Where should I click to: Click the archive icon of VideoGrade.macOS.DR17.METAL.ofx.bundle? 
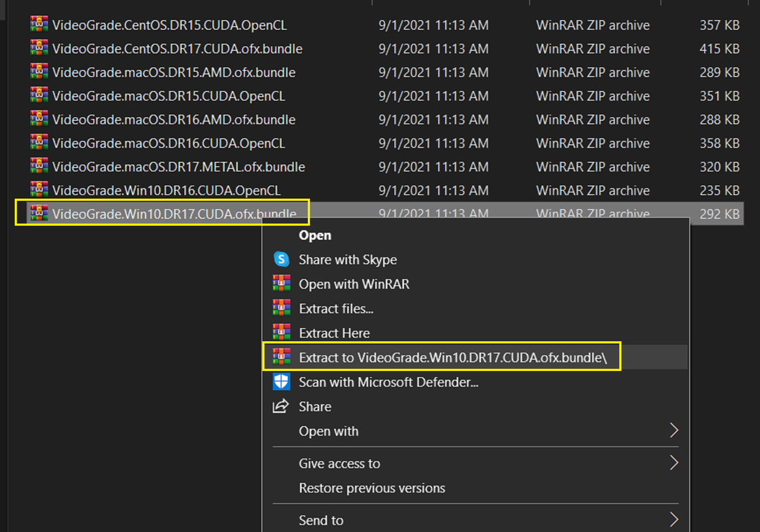(x=39, y=166)
